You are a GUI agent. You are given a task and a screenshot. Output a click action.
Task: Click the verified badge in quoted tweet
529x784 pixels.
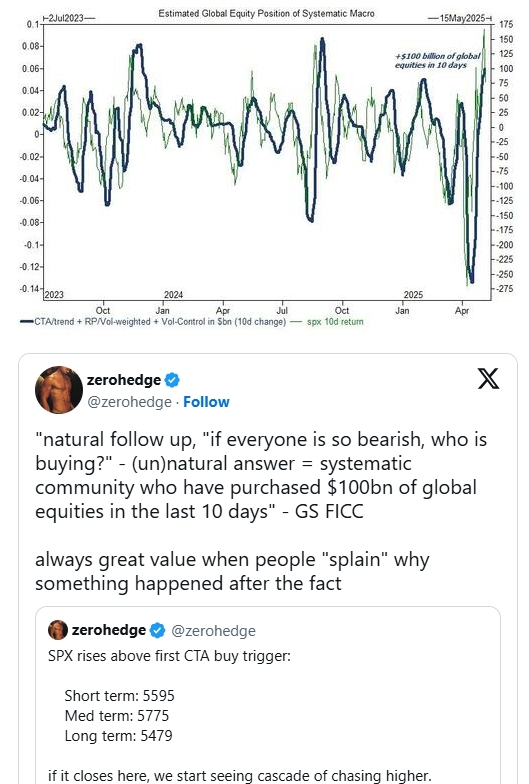[x=158, y=630]
